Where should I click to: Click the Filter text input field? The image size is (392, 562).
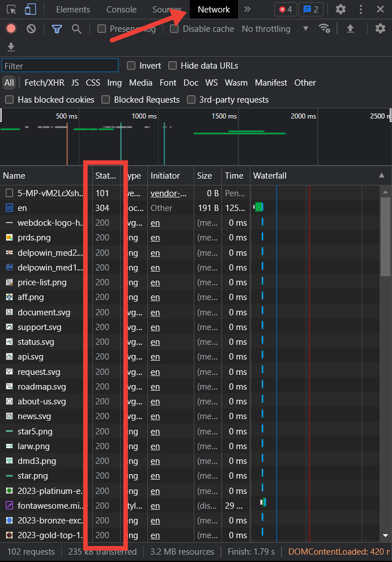[x=60, y=66]
